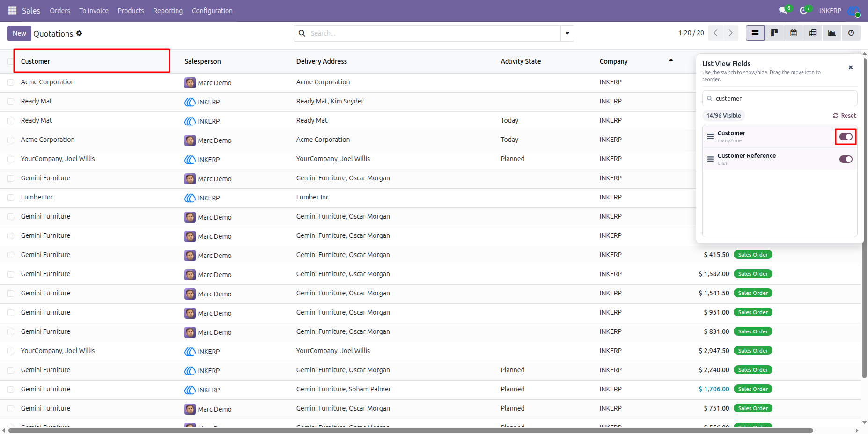Open the activities clock icon
Viewport: 868px width, 434px height.
(x=803, y=10)
